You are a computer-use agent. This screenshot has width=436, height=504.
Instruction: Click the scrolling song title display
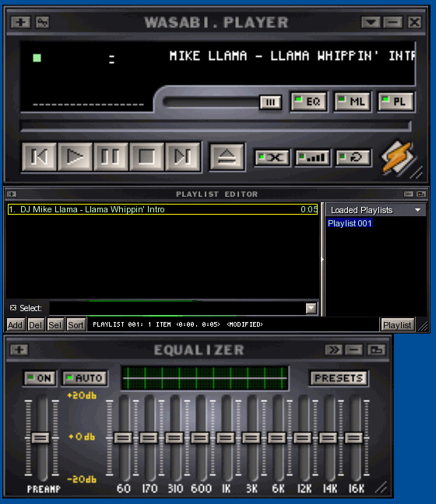(x=292, y=56)
